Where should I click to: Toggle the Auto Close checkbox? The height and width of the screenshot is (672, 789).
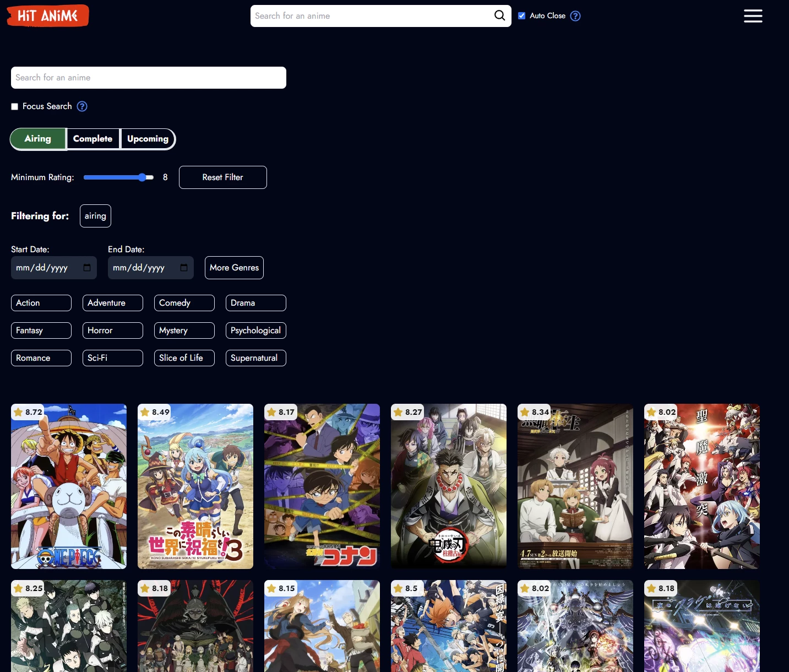(522, 16)
